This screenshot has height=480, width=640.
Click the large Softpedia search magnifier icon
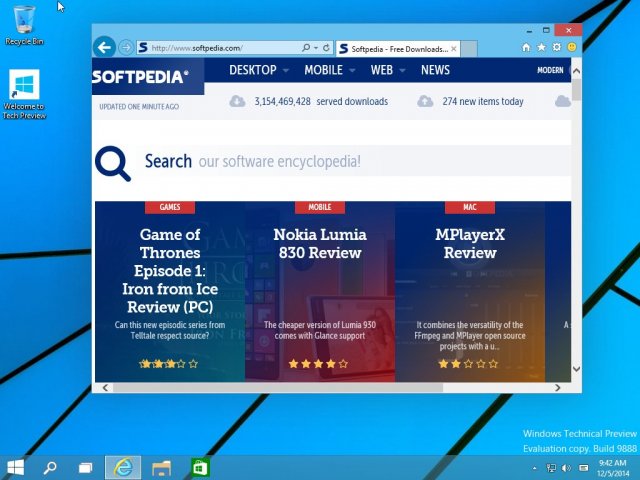click(113, 163)
